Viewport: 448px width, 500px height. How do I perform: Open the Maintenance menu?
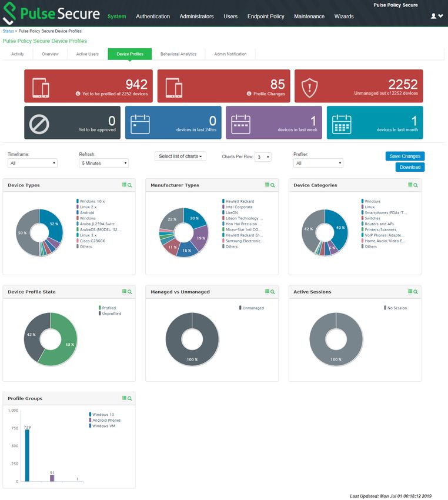click(309, 16)
